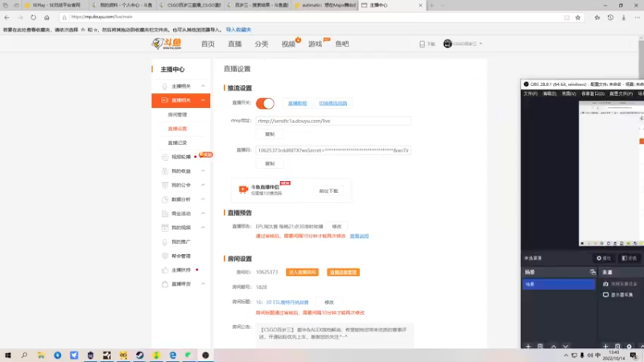Delete source with OBS sources trash icon
This screenshot has width=644, height=362.
point(617,347)
